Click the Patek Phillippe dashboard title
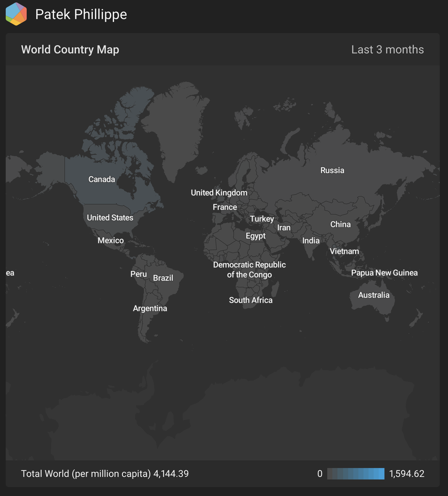Screen dimensions: 448x496 (81, 14)
